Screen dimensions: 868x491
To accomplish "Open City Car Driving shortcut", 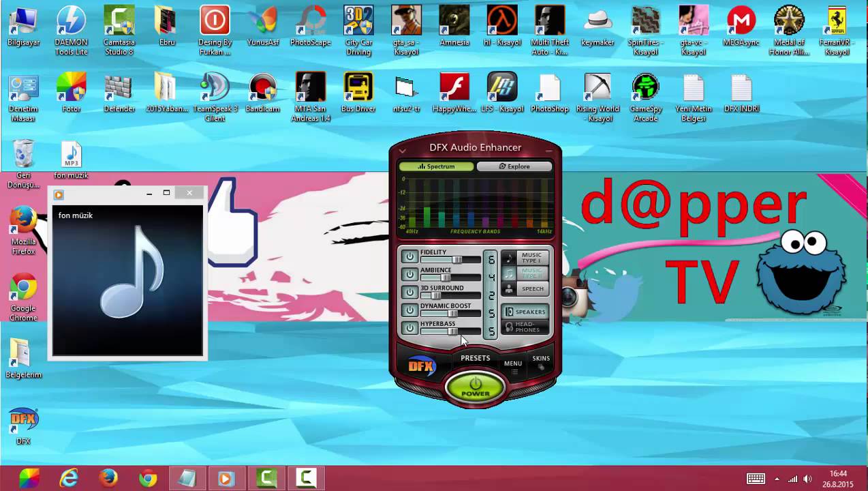I will tap(358, 31).
